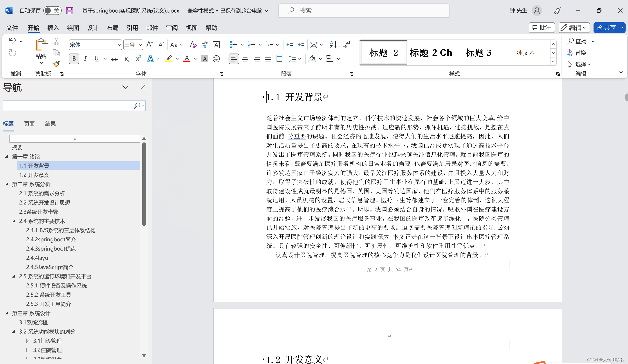Click the sort A-Z icon
628x364 pixels.
click(x=333, y=45)
